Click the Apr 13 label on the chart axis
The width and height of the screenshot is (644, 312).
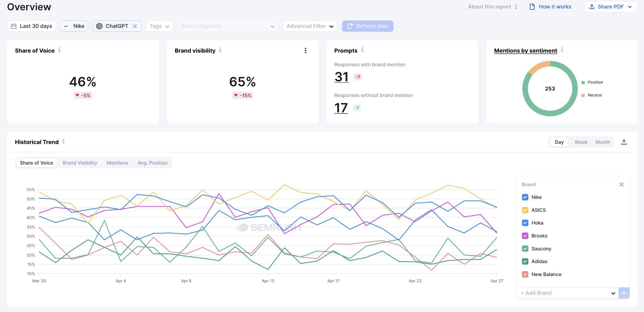[x=268, y=281]
